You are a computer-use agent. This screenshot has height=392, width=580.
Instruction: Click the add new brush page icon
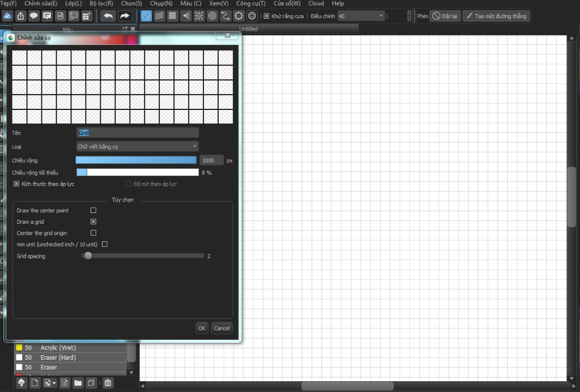35,383
